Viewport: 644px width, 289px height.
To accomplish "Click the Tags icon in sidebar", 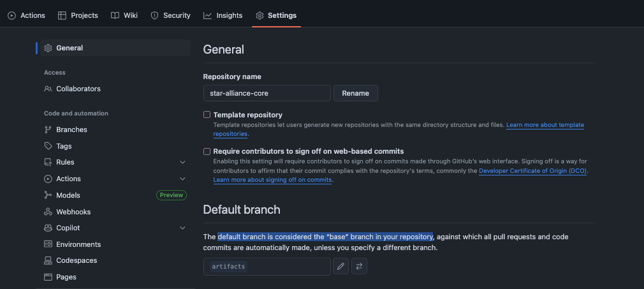I will (x=48, y=146).
